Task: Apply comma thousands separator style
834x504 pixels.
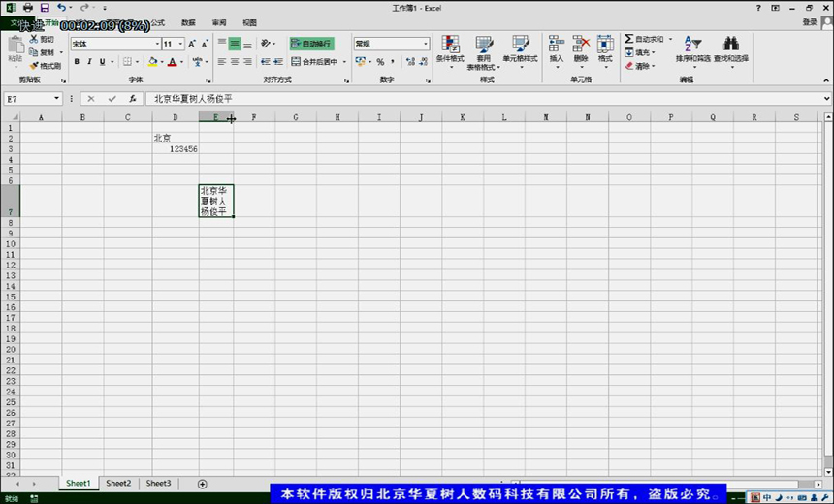Action: pos(393,62)
